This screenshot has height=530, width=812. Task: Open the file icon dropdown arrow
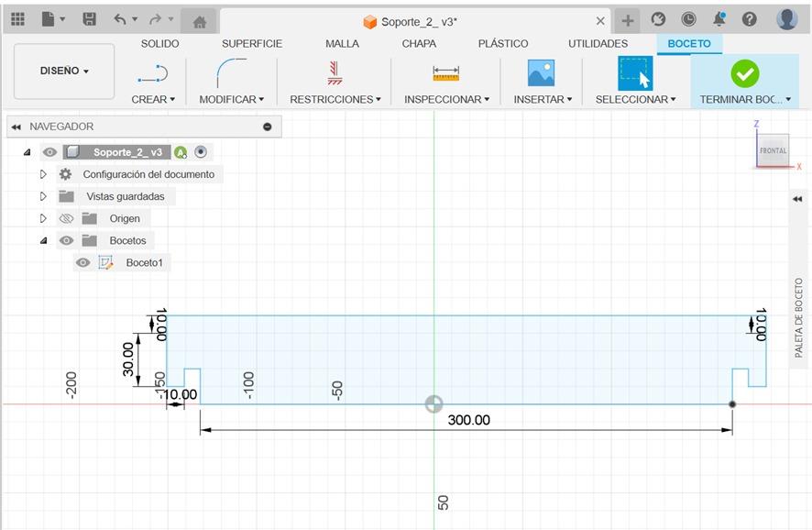coord(62,19)
